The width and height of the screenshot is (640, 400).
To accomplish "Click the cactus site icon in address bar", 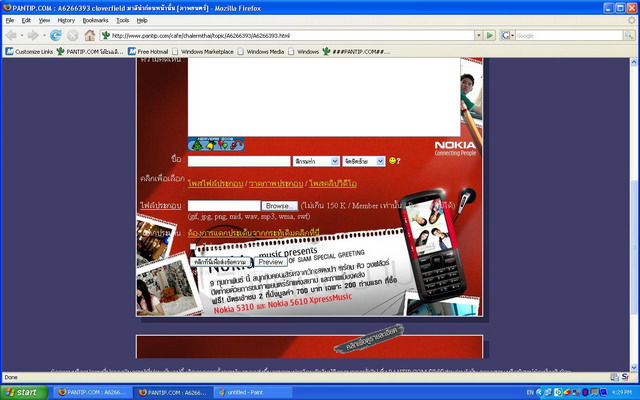I will click(x=106, y=36).
